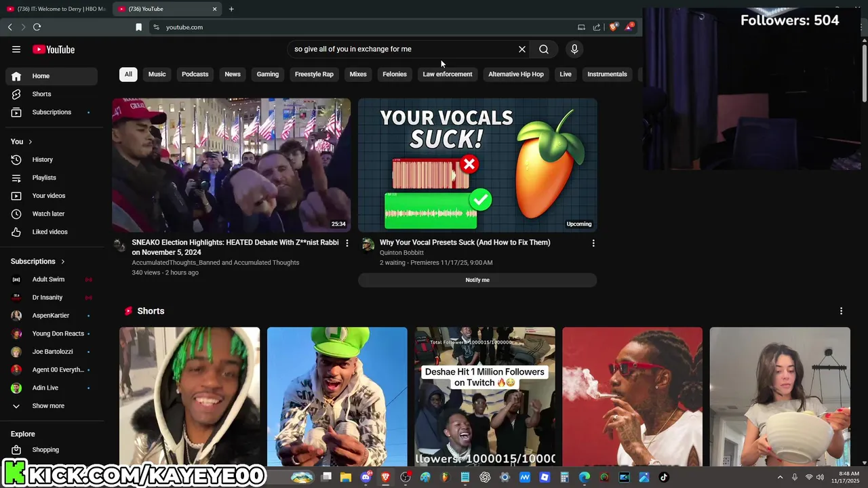Open Brave Shields lion icon
The image size is (868, 488).
[x=614, y=27]
